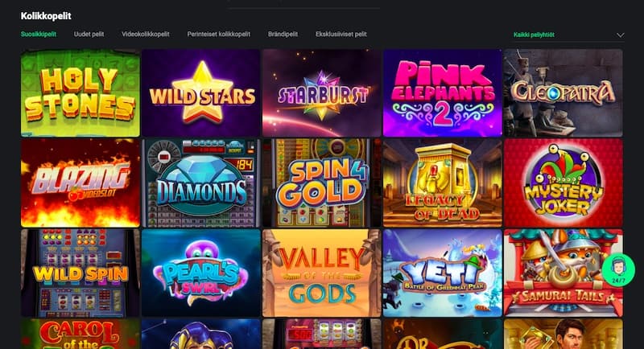Go to the Brändipelit tab
Image resolution: width=644 pixels, height=349 pixels.
[x=283, y=34]
